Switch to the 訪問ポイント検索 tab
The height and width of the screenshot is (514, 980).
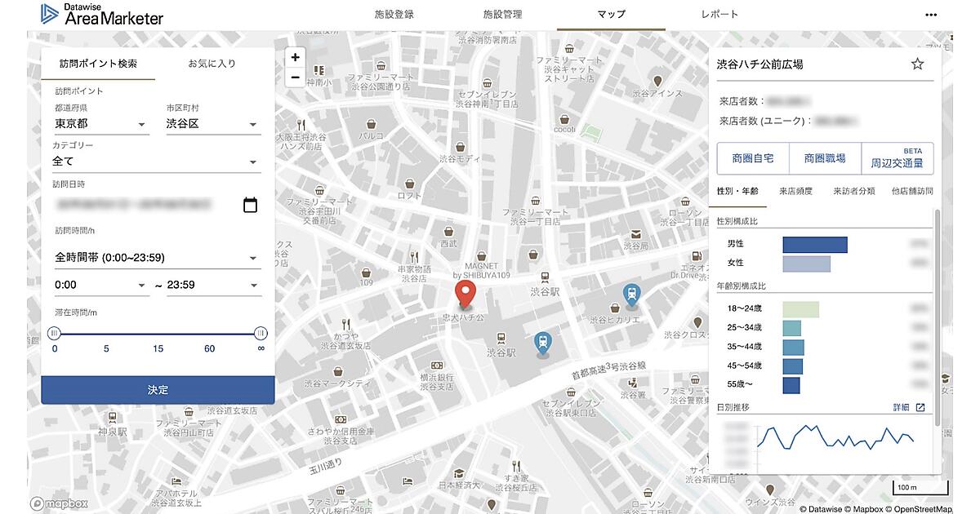[98, 63]
